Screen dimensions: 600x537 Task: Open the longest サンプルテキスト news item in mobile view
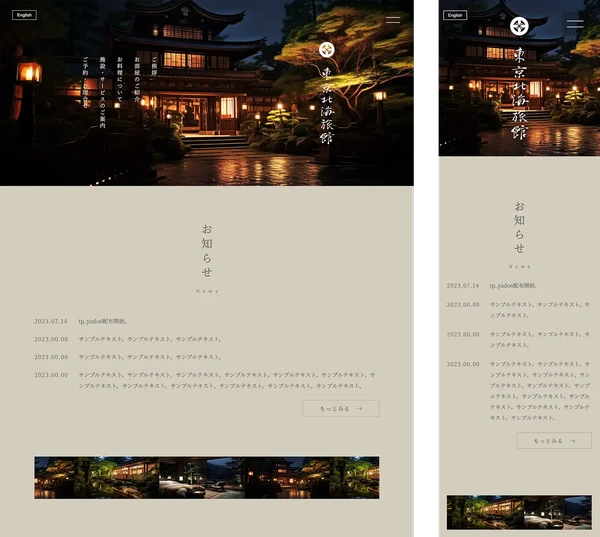(x=540, y=391)
